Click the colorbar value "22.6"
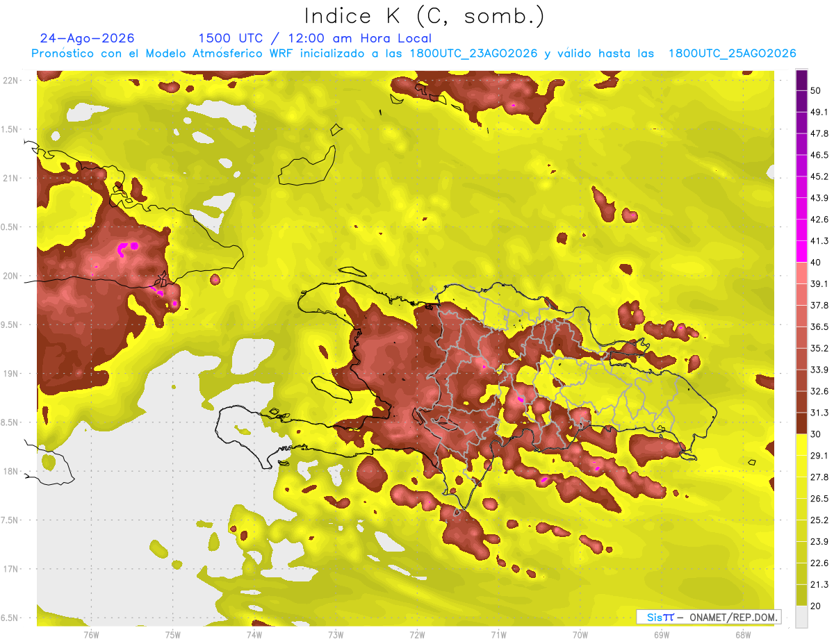 819,563
